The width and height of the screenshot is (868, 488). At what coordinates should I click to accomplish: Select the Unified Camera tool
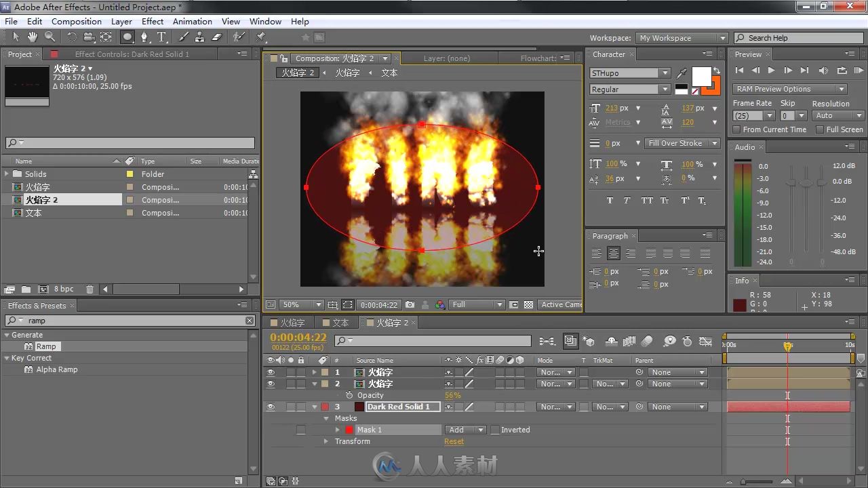(90, 37)
